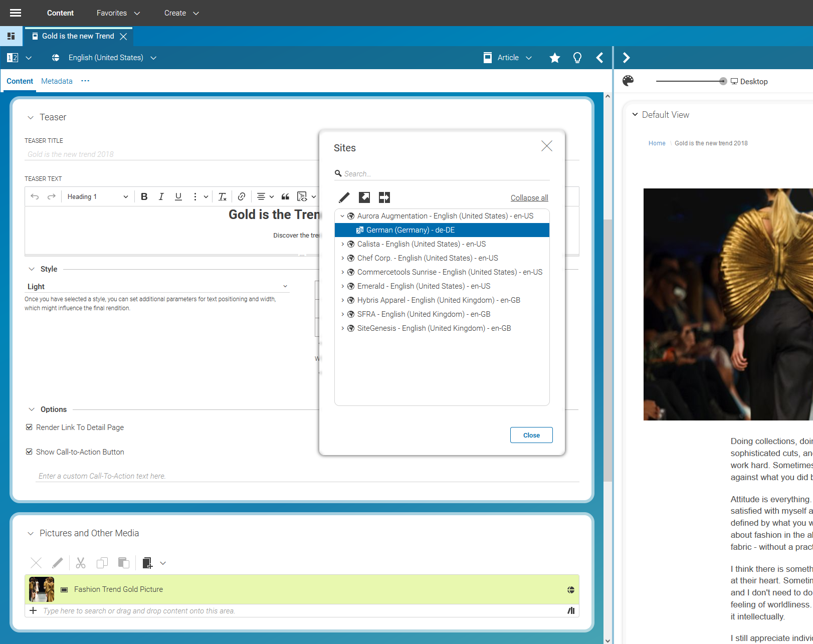Click the color palette icon above the preview
This screenshot has height=644, width=813.
click(628, 81)
